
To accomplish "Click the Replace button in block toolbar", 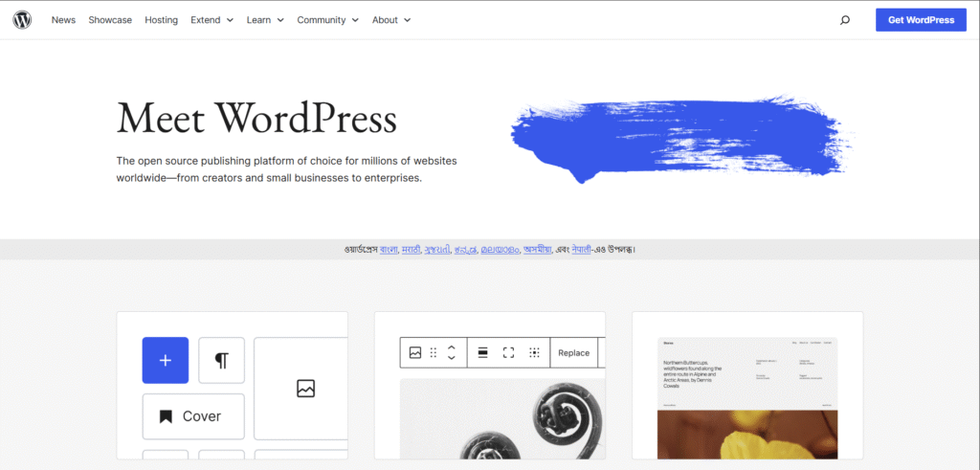I will 573,352.
